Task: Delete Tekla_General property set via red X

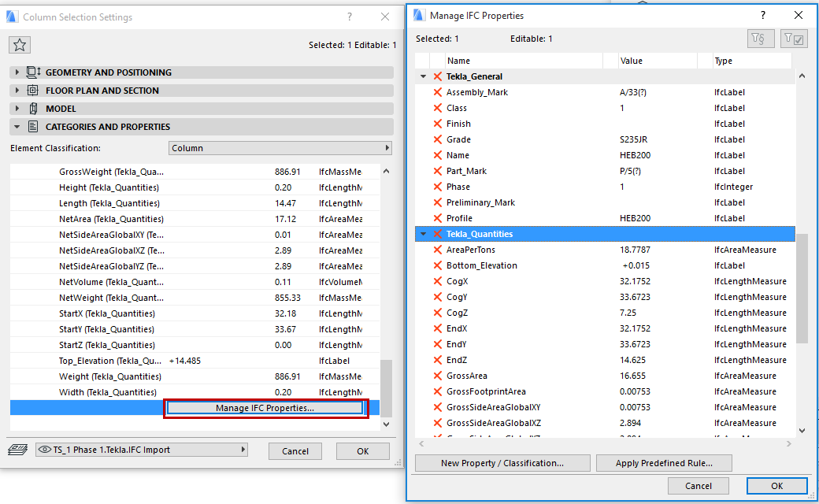Action: tap(438, 76)
